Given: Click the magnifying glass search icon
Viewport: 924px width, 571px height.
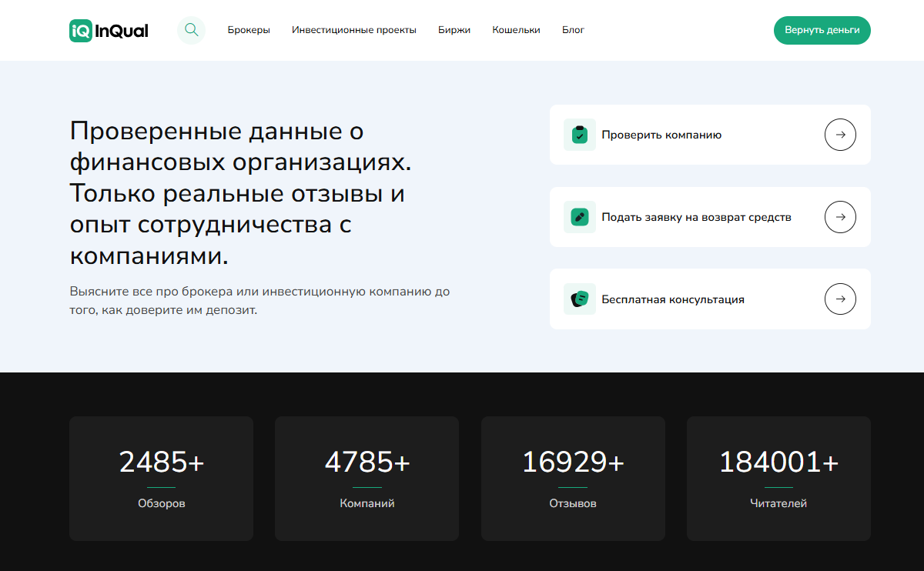Looking at the screenshot, I should point(191,30).
